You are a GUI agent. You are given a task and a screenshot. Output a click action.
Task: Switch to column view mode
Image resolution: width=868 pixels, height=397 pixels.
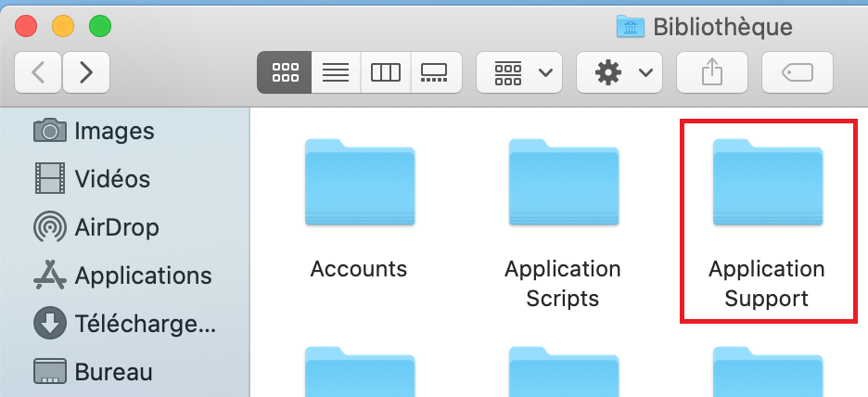[x=385, y=72]
